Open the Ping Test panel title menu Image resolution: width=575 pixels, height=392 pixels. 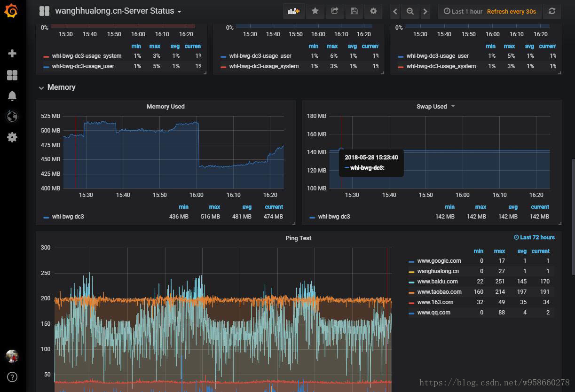click(x=299, y=238)
